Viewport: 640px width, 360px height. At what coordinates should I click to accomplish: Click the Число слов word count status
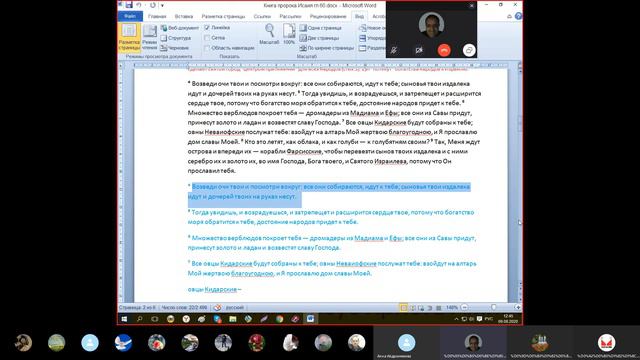click(x=184, y=307)
